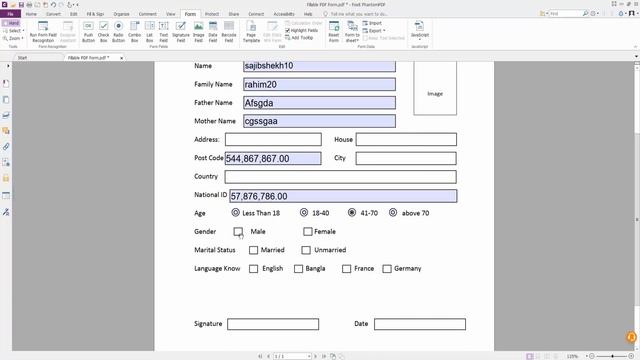640x360 pixels.
Task: Switch to the Home ribbon tab
Action: (31, 14)
